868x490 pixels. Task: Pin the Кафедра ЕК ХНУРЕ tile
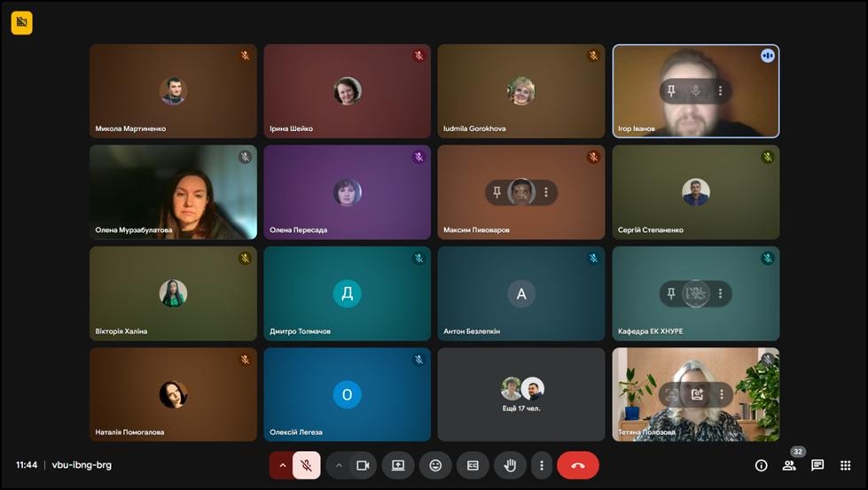coord(672,293)
